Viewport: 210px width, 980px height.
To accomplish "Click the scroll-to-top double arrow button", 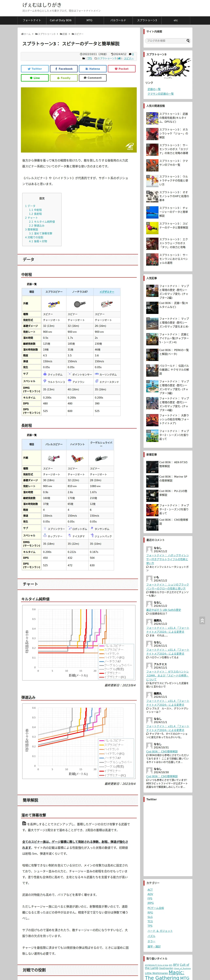I will tap(202, 621).
